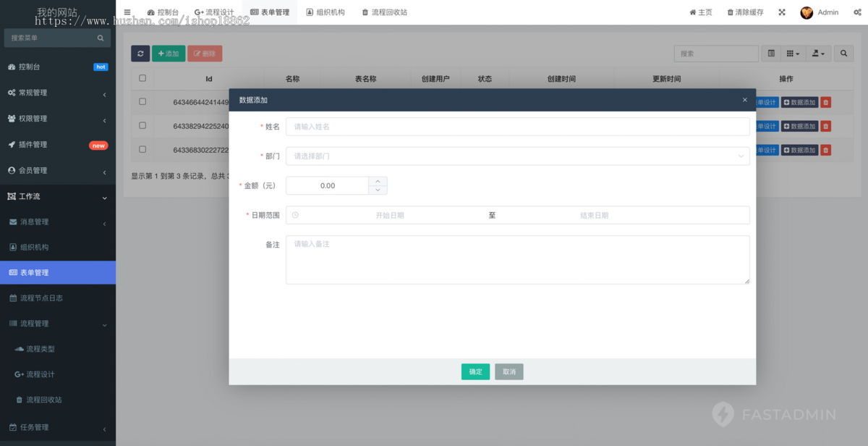
Task: Tick the checkbox on the last visible row
Action: point(142,150)
